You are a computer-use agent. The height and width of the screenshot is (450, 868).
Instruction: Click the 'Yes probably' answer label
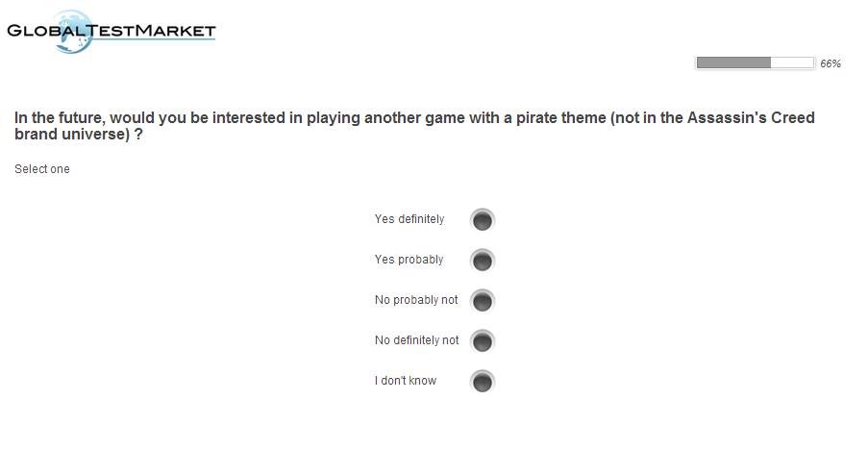point(409,260)
